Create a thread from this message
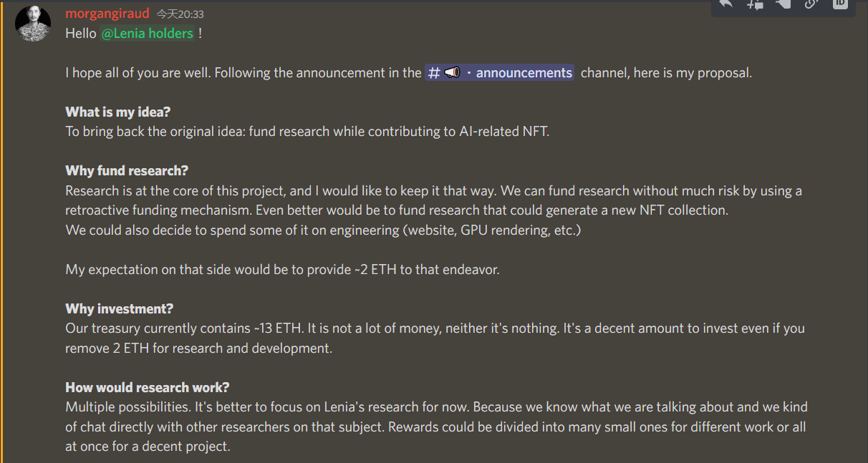The height and width of the screenshot is (463, 868). tap(755, 4)
